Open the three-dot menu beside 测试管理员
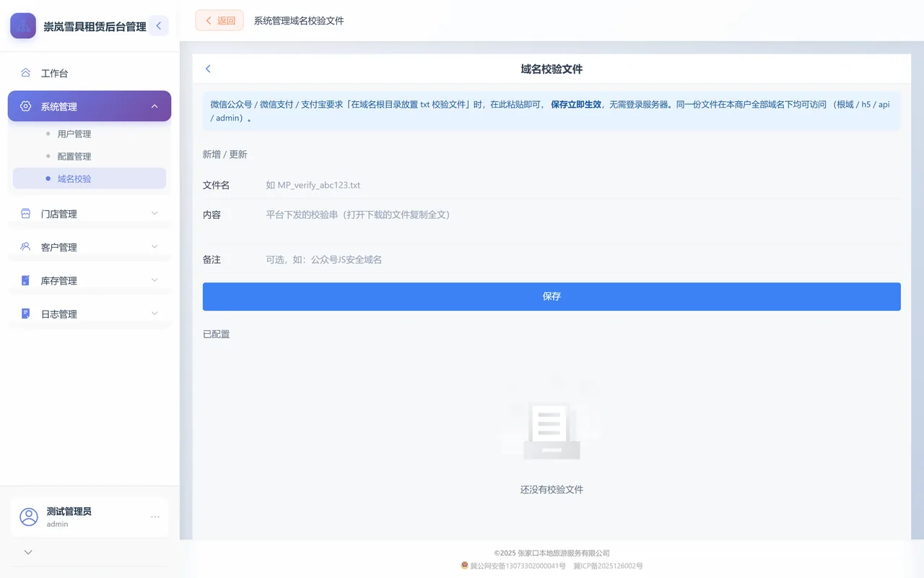 click(155, 517)
